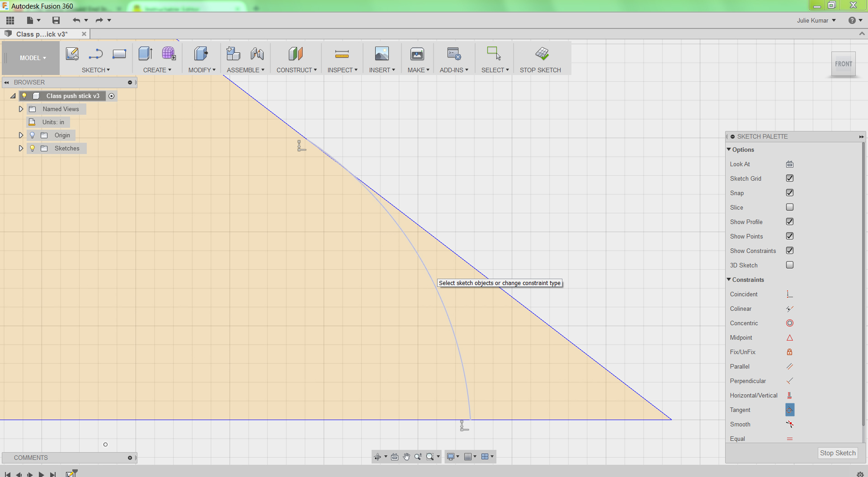Apply the Coincident constraint
The height and width of the screenshot is (477, 868).
pyautogui.click(x=790, y=294)
